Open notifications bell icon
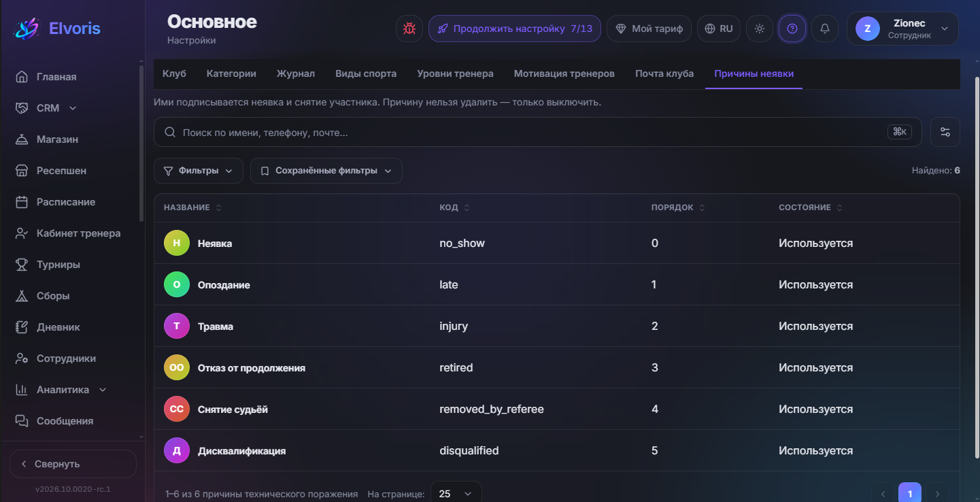Screen dimensions: 980x502 (825, 29)
